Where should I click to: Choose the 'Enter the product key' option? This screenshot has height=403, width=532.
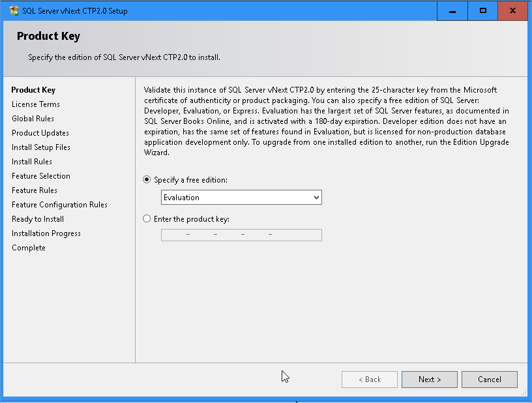click(x=147, y=219)
